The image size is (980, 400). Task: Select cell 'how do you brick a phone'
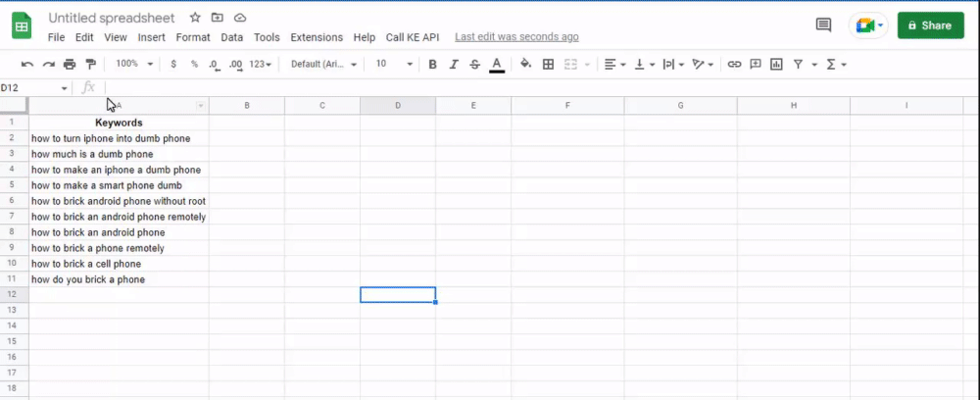119,279
